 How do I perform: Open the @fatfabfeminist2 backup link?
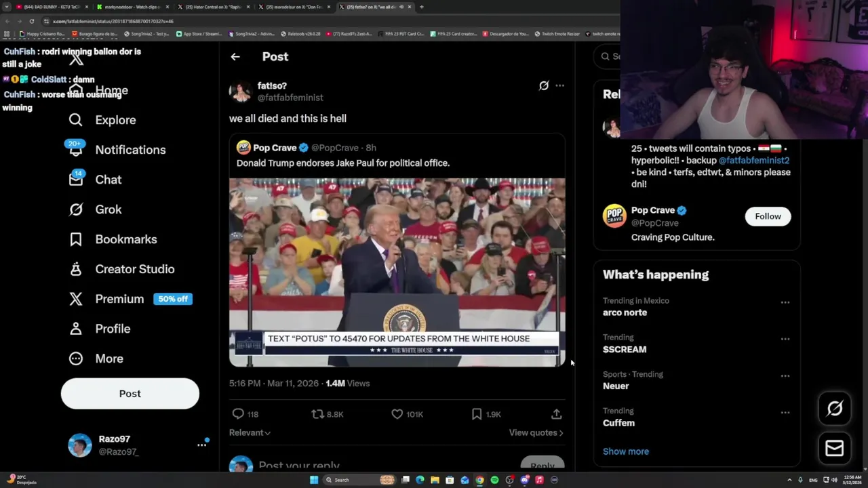point(754,161)
